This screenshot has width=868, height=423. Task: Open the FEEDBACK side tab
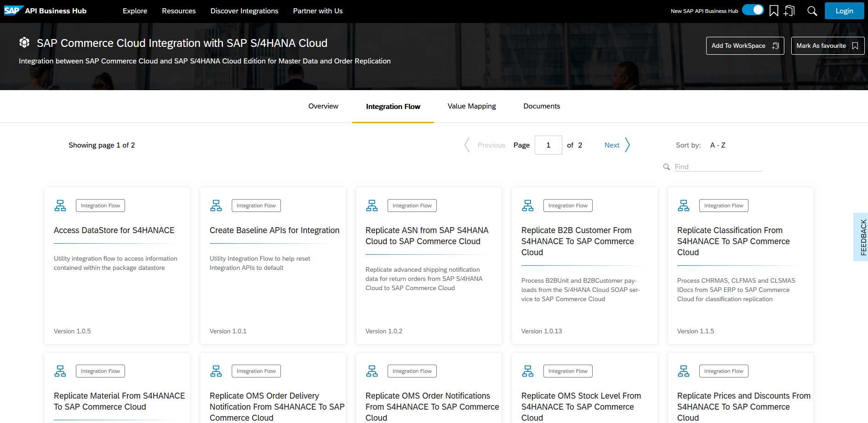tap(861, 237)
